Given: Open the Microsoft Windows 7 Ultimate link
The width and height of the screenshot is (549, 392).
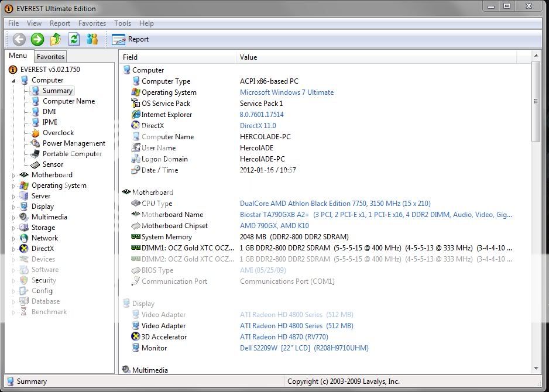Looking at the screenshot, I should coord(287,92).
